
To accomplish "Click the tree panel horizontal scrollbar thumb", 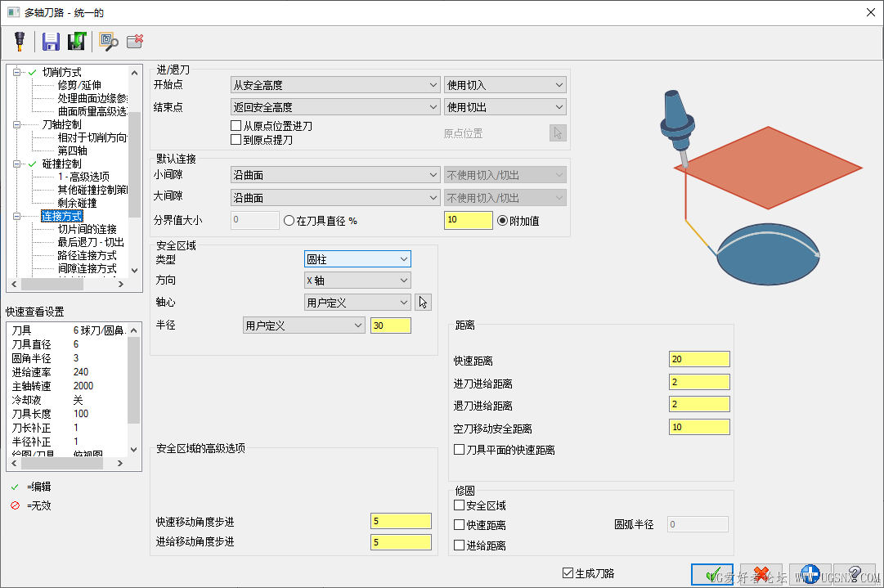I will 52,284.
